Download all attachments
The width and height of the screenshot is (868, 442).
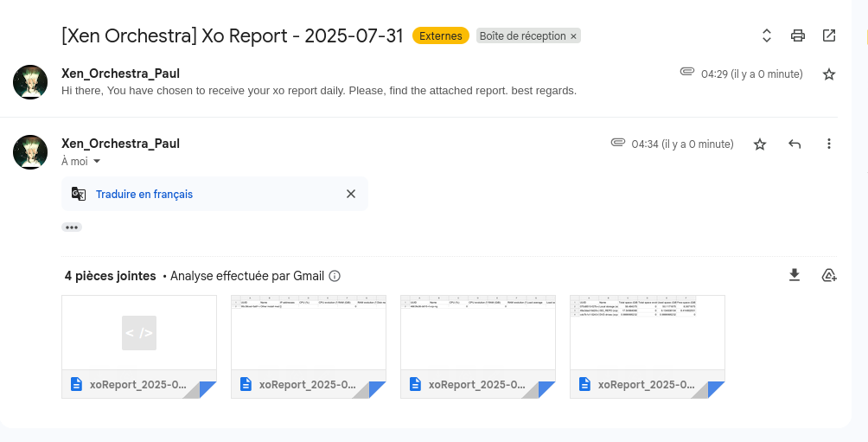pos(795,275)
